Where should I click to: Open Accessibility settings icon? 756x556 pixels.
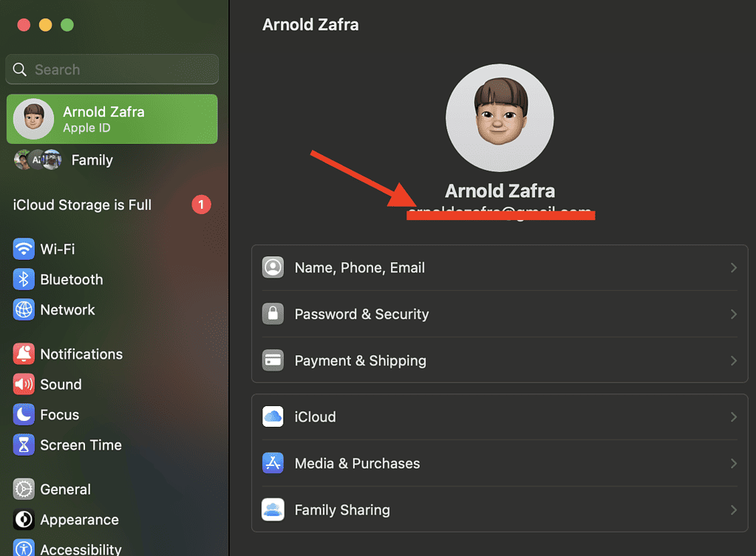(x=24, y=549)
